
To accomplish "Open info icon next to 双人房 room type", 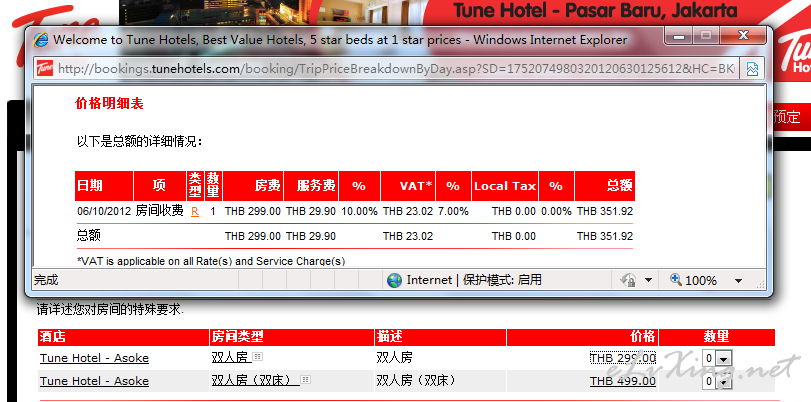I will 258,356.
